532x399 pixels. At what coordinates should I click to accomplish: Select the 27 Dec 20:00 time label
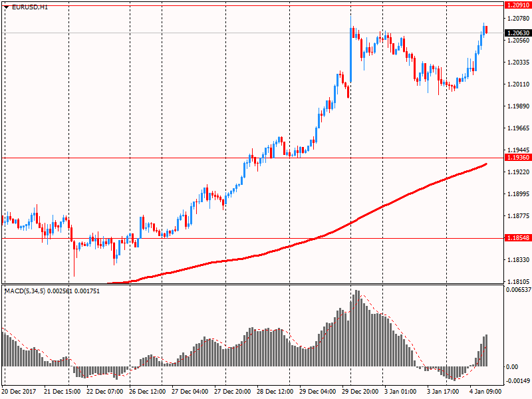(x=232, y=392)
